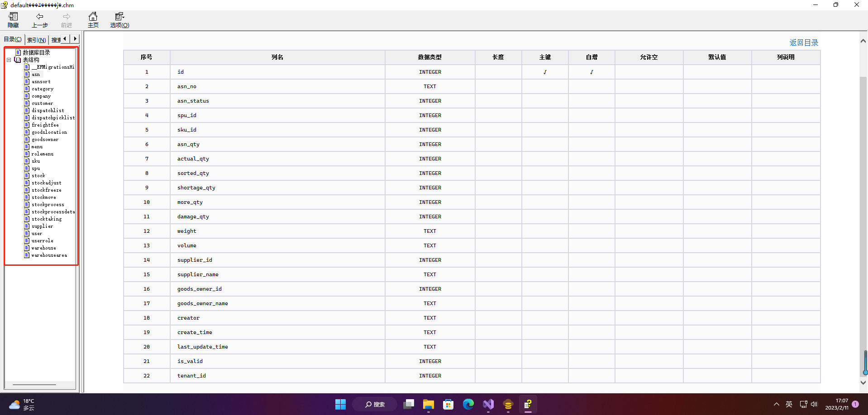868x415 pixels.
Task: Open the asn table page
Action: pyautogui.click(x=36, y=74)
